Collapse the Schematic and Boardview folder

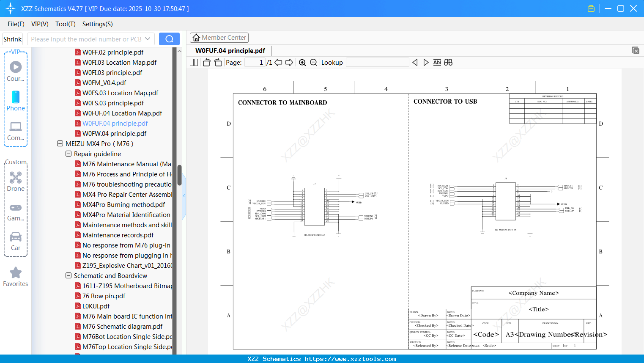(x=69, y=276)
